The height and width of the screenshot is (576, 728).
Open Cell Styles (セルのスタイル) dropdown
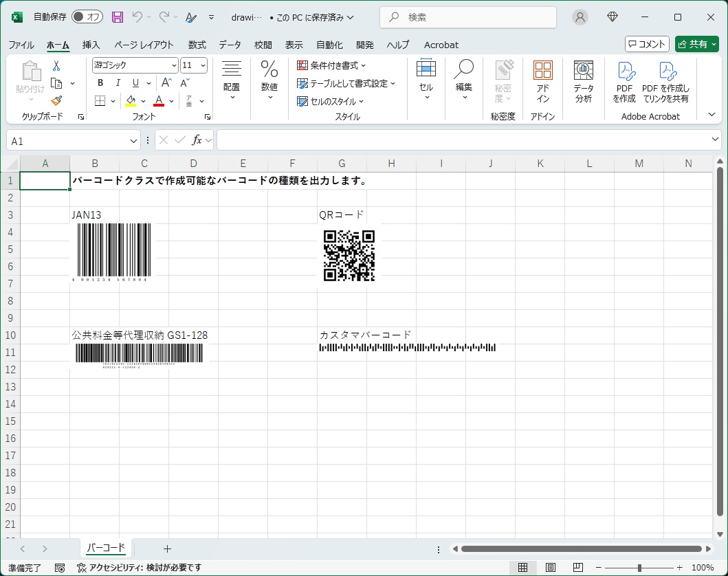330,101
